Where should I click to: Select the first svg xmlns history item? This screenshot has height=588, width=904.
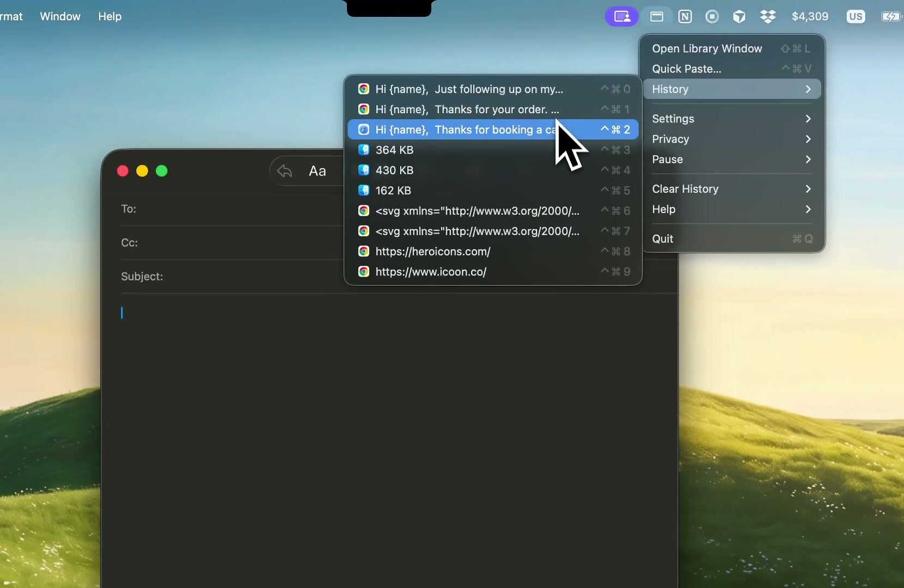click(x=493, y=211)
